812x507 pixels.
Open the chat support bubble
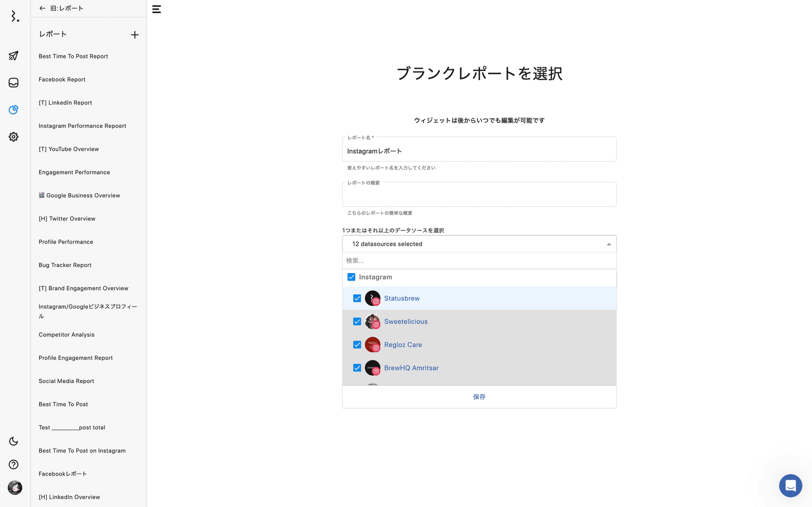click(x=790, y=486)
